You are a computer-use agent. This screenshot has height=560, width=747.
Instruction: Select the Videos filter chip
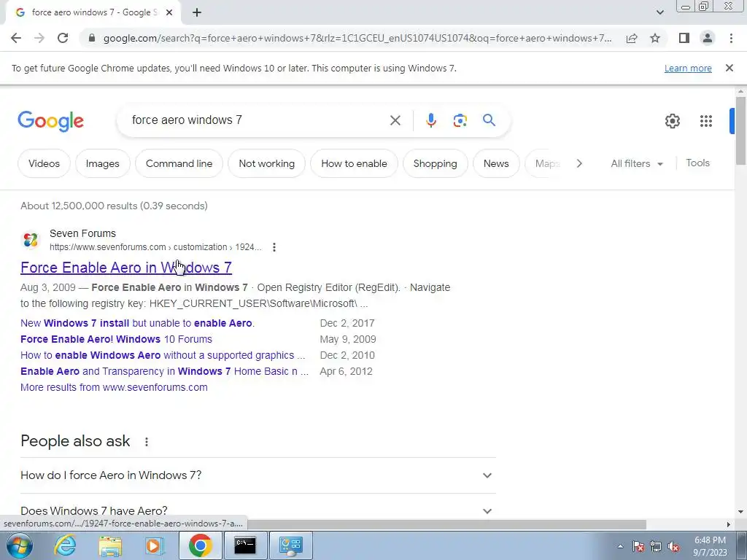(x=44, y=163)
